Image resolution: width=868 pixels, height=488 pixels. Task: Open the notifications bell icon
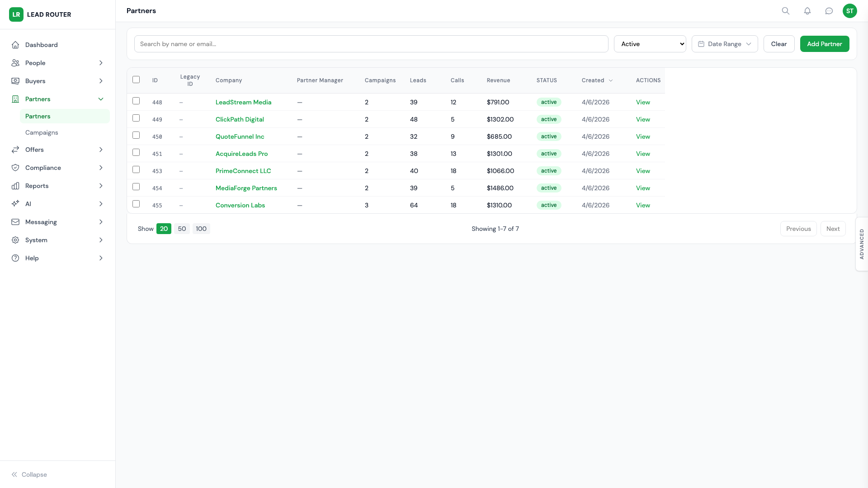807,11
